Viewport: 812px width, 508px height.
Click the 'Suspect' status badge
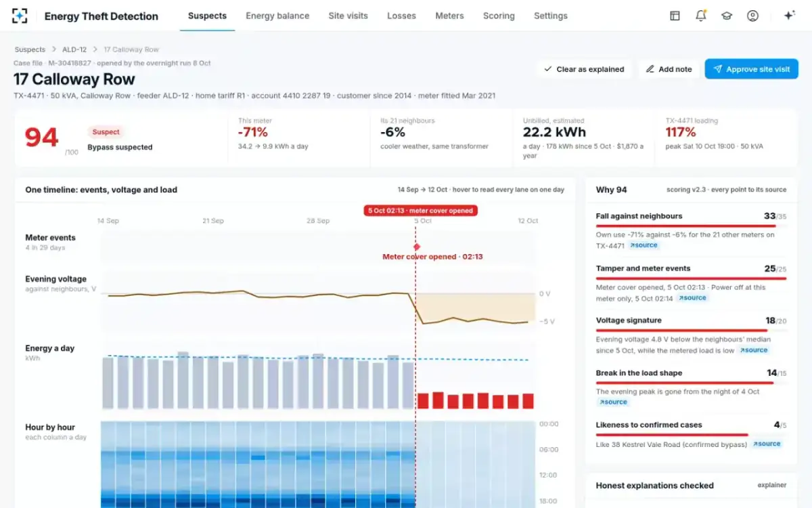[106, 132]
